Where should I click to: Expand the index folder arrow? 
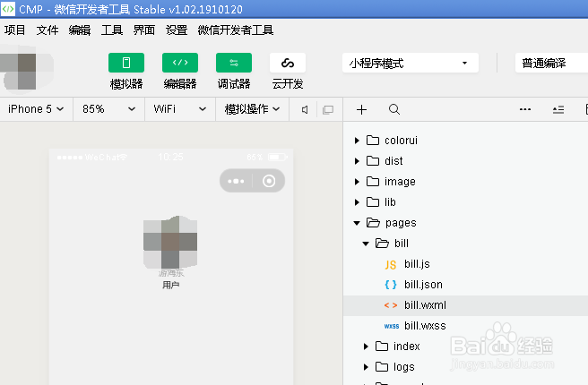pos(366,346)
